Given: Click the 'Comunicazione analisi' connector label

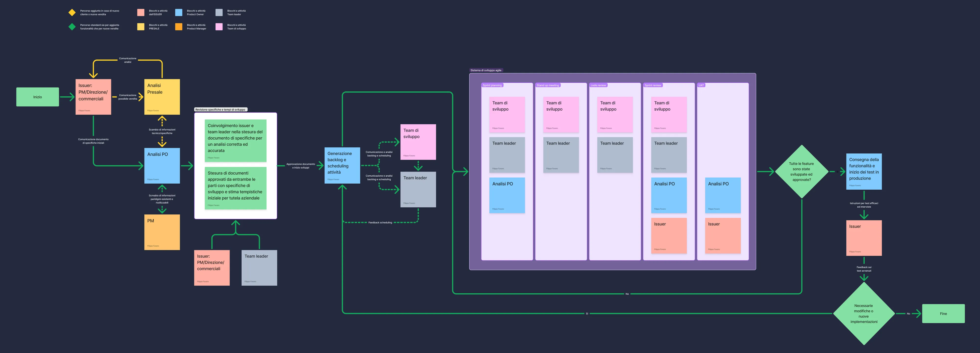Looking at the screenshot, I should tap(128, 60).
